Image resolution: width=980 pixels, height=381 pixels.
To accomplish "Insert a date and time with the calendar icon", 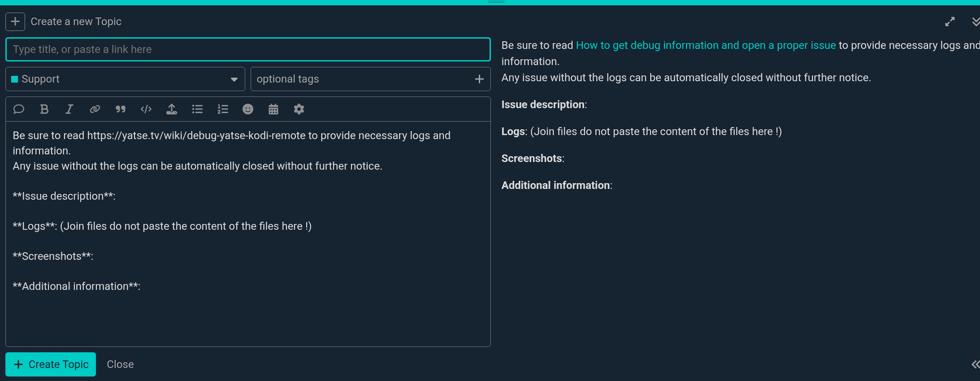I will (x=273, y=109).
